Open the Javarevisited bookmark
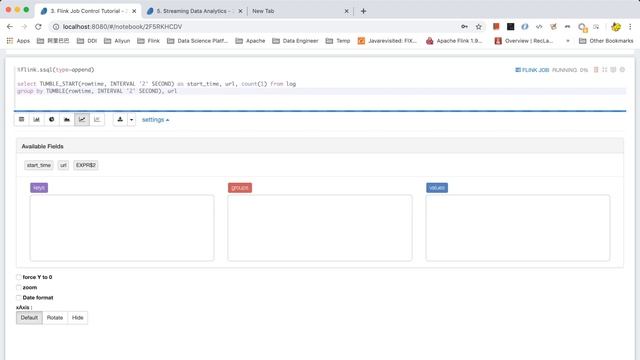The image size is (640, 360). [387, 41]
